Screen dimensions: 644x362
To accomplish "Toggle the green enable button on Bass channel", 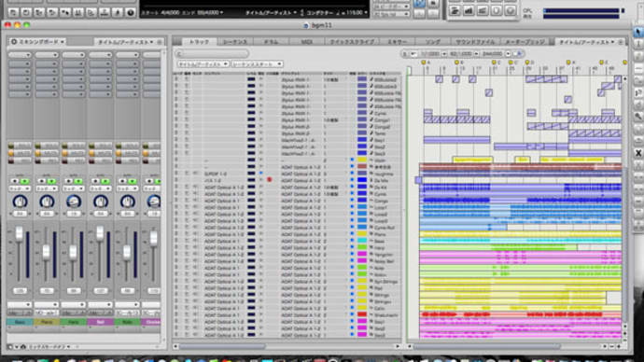I will point(25,181).
